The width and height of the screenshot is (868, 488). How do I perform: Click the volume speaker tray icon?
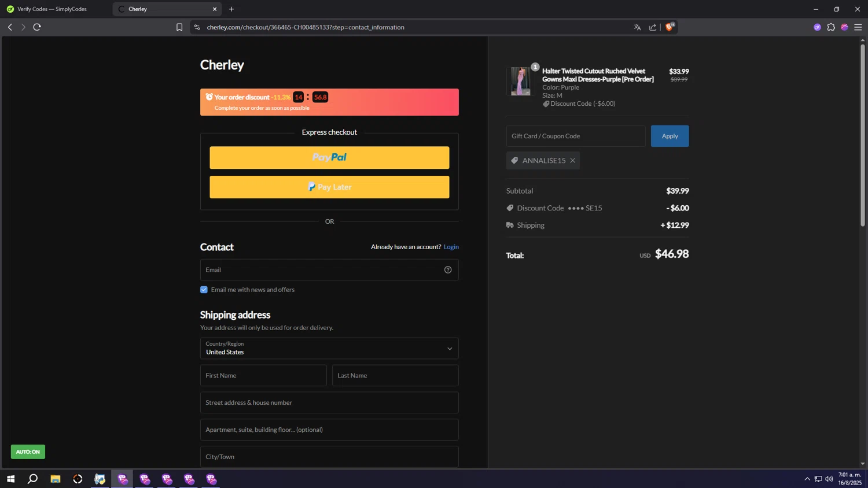(x=829, y=479)
